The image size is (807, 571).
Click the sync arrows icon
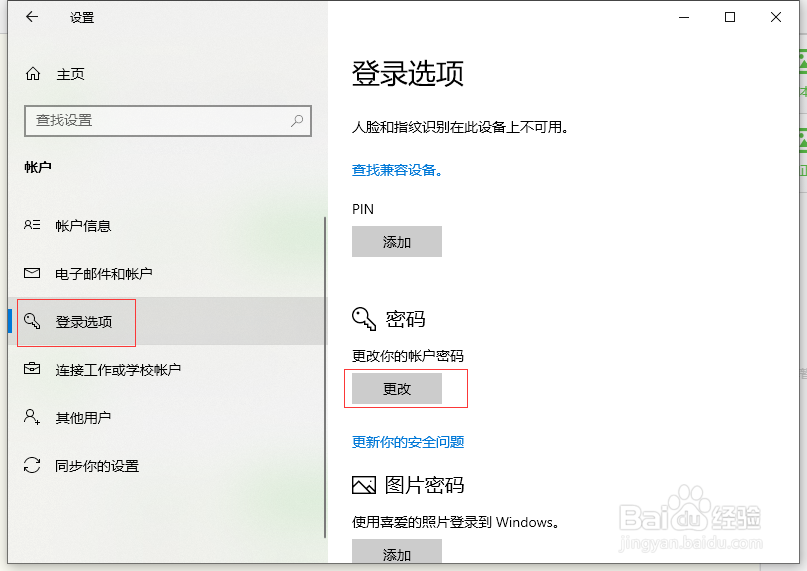pyautogui.click(x=32, y=465)
